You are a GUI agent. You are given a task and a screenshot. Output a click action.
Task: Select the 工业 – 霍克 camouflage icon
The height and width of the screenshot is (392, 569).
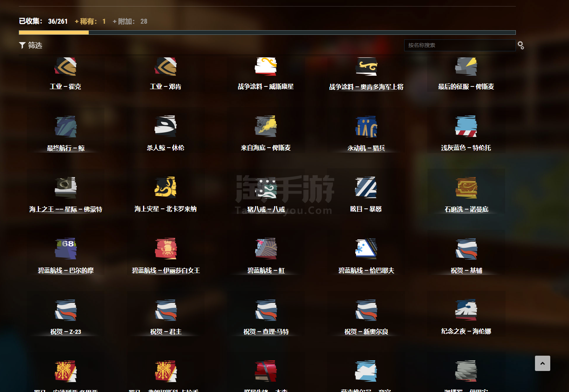65,67
